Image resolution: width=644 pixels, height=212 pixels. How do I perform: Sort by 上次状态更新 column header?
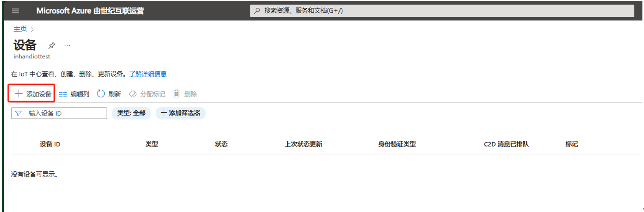[x=303, y=144]
